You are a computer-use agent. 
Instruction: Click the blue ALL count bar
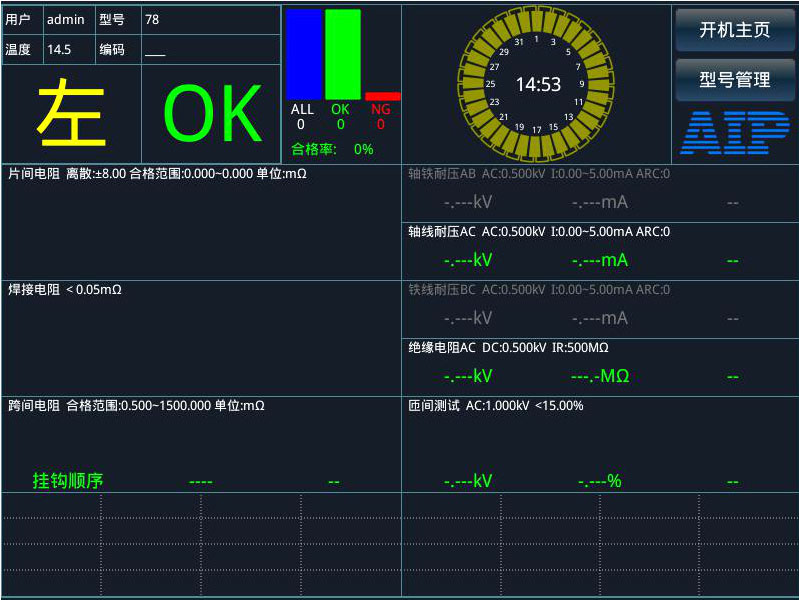(x=304, y=55)
